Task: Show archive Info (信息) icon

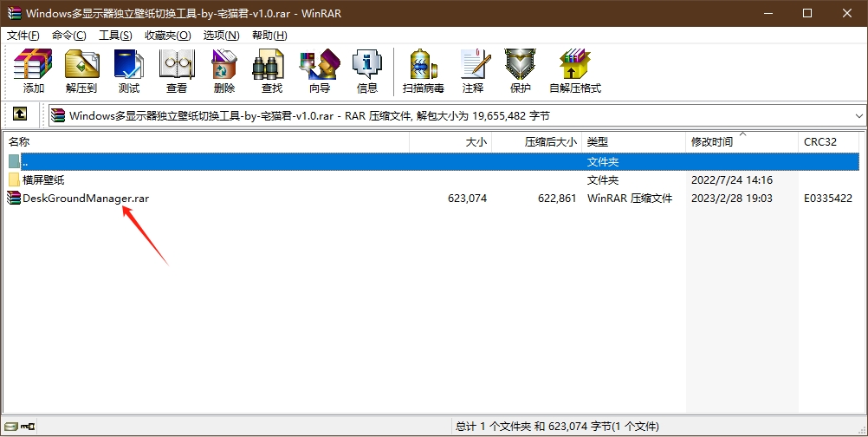Action: point(367,71)
